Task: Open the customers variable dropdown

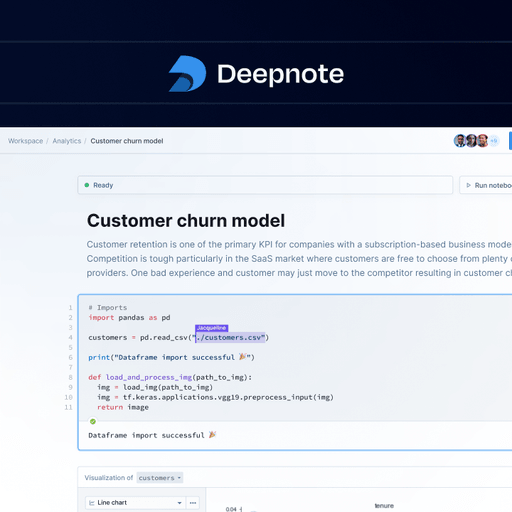Action: 160,478
